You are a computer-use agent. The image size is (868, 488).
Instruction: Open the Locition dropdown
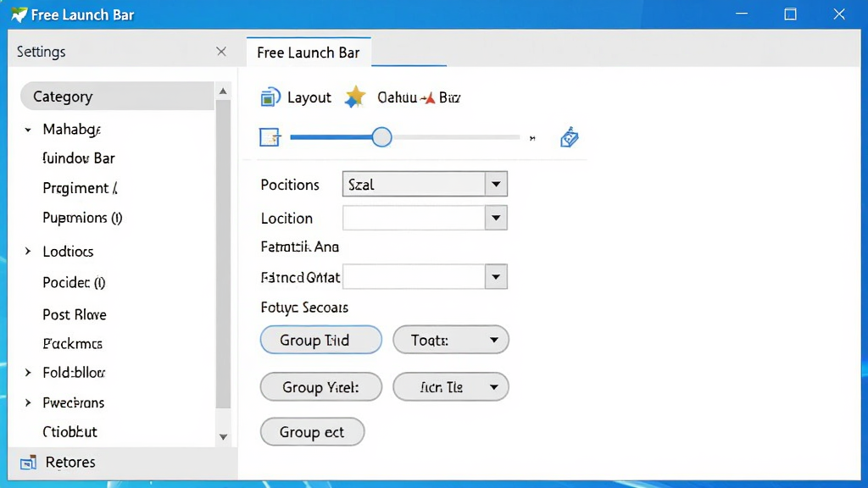(496, 218)
